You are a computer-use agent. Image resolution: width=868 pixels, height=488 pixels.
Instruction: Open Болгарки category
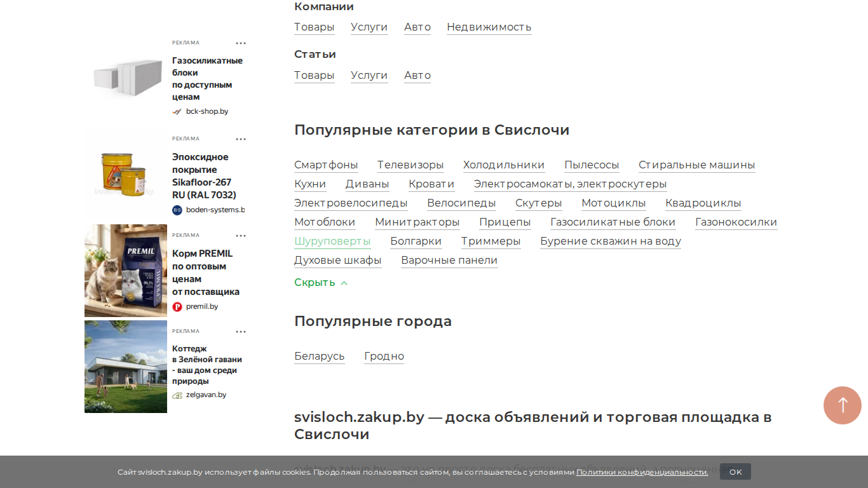pyautogui.click(x=416, y=241)
